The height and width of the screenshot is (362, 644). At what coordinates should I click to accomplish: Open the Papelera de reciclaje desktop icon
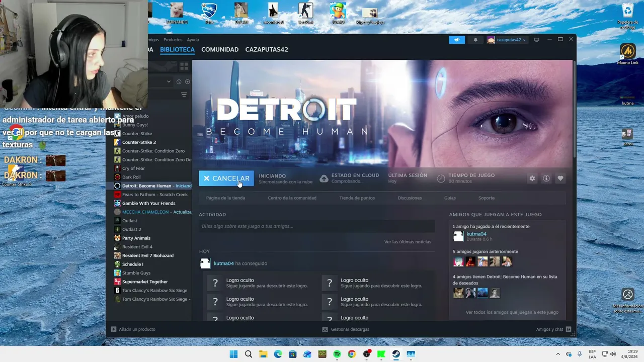[628, 17]
